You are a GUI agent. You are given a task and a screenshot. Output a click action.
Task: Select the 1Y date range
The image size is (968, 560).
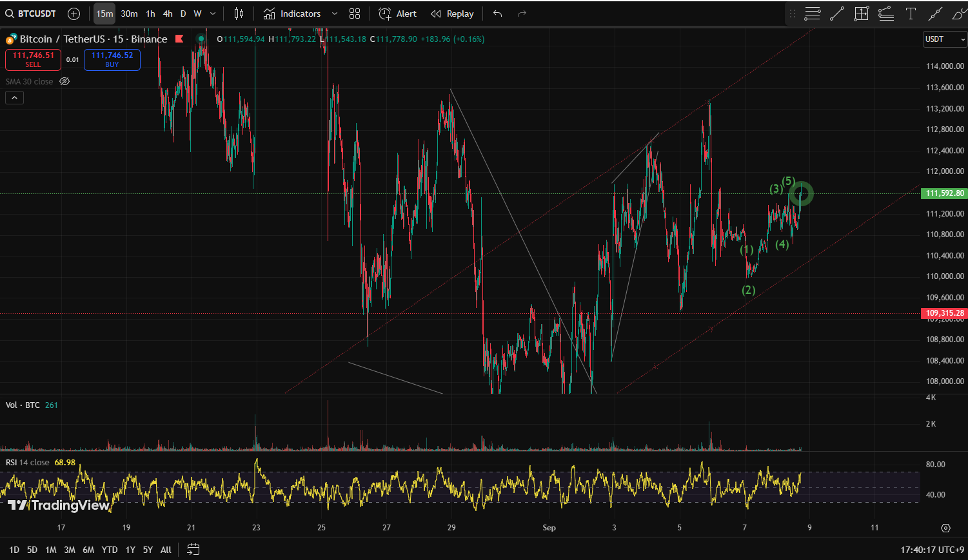click(x=130, y=550)
